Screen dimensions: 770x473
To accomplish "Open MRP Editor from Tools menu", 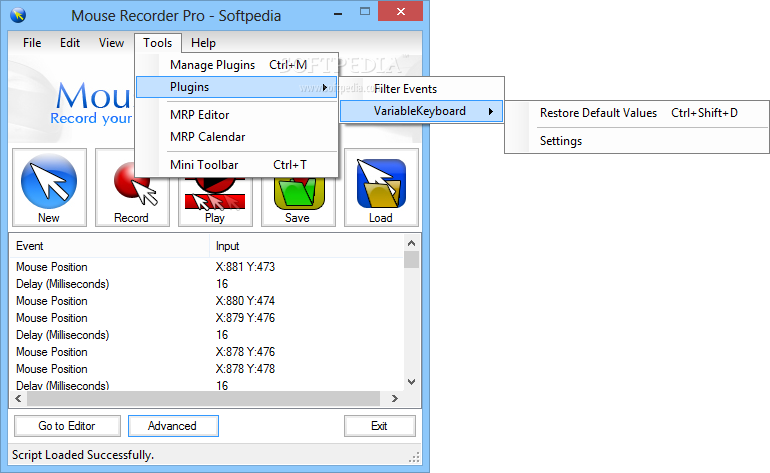I will click(237, 115).
